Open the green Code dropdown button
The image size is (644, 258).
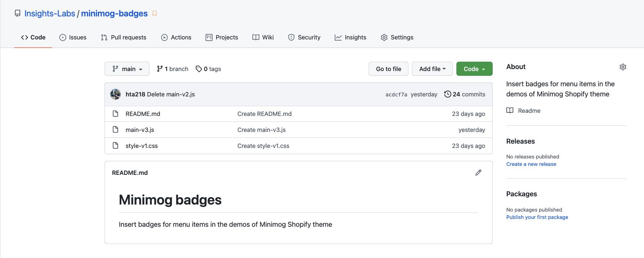[474, 69]
